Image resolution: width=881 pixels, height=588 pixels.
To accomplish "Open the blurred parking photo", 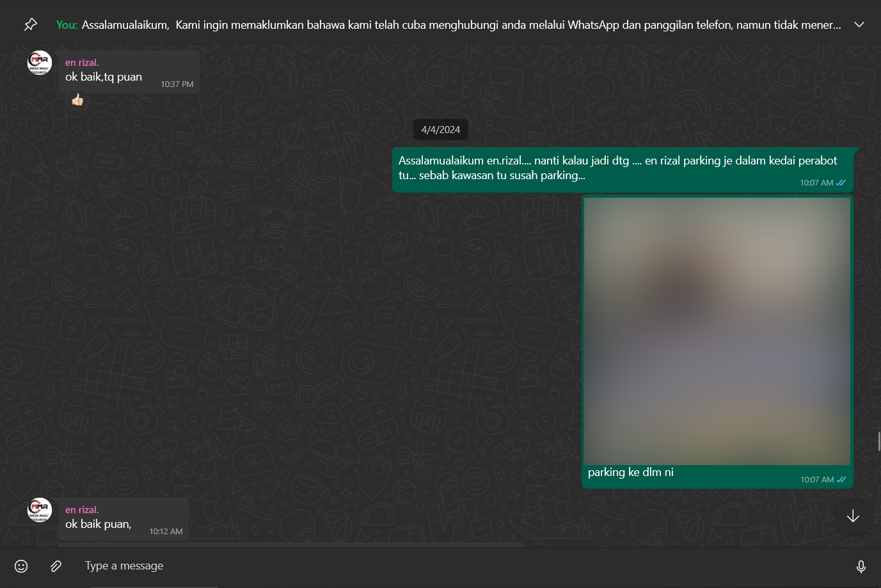I will [x=717, y=331].
